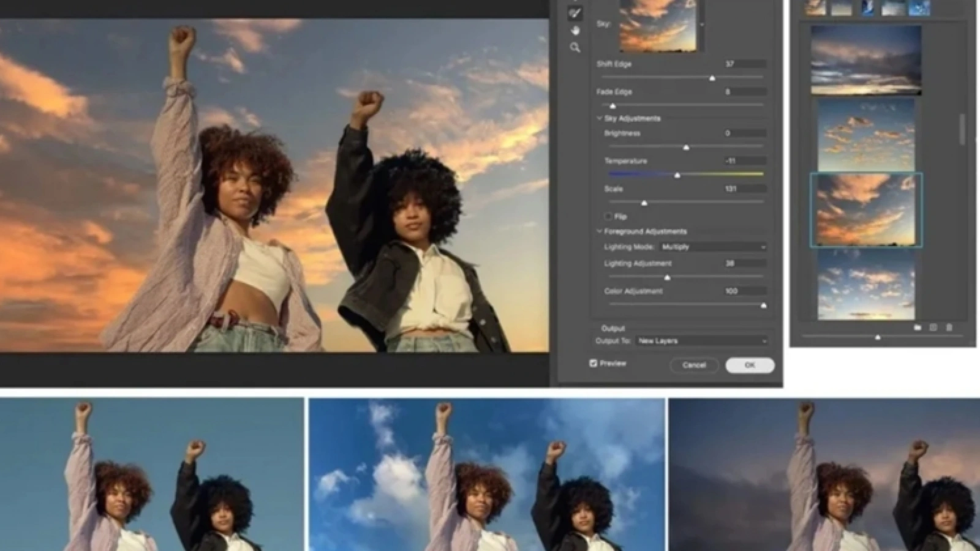The image size is (980, 551).
Task: Open the Output To New Layers dropdown
Action: (x=701, y=341)
